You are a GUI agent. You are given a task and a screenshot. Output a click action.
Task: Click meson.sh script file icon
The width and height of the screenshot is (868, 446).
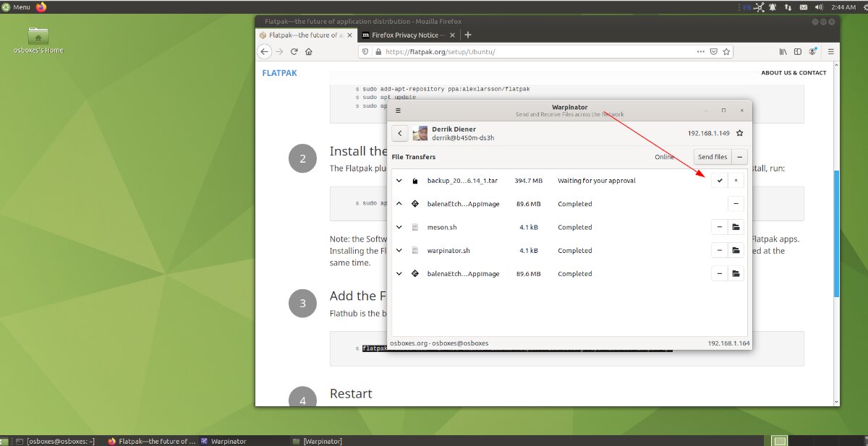coord(415,227)
